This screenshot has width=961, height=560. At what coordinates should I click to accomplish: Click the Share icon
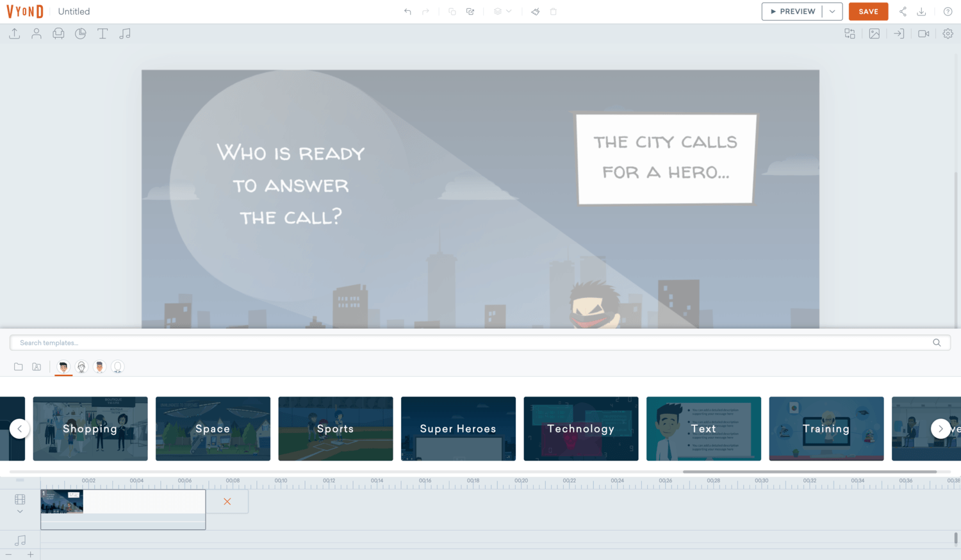point(903,12)
